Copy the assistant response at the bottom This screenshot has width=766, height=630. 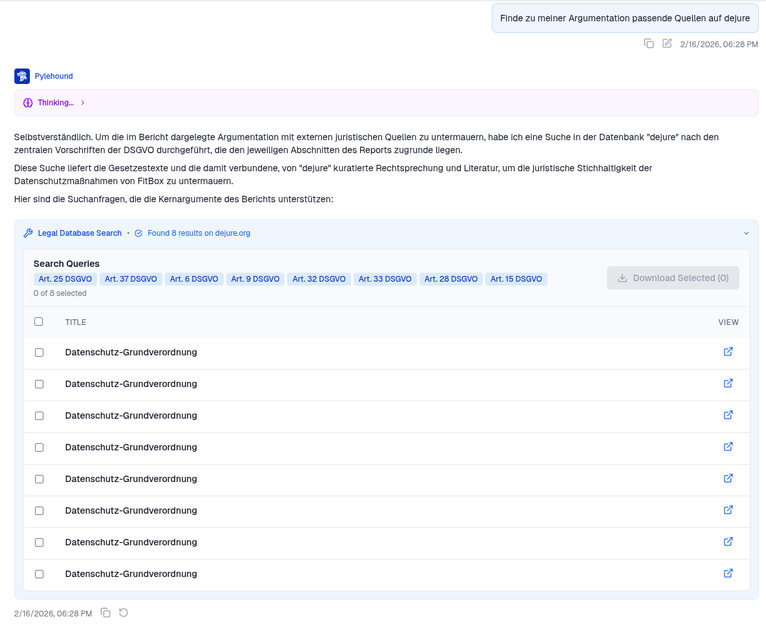[106, 613]
